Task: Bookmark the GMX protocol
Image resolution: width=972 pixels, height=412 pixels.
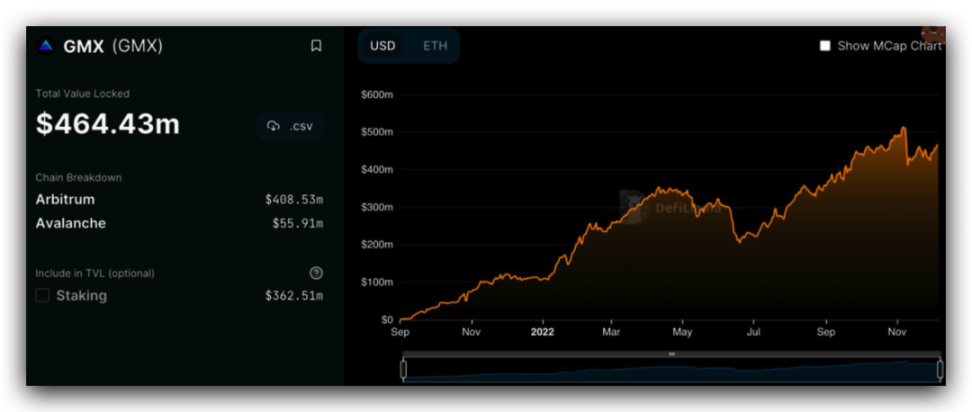Action: (316, 46)
